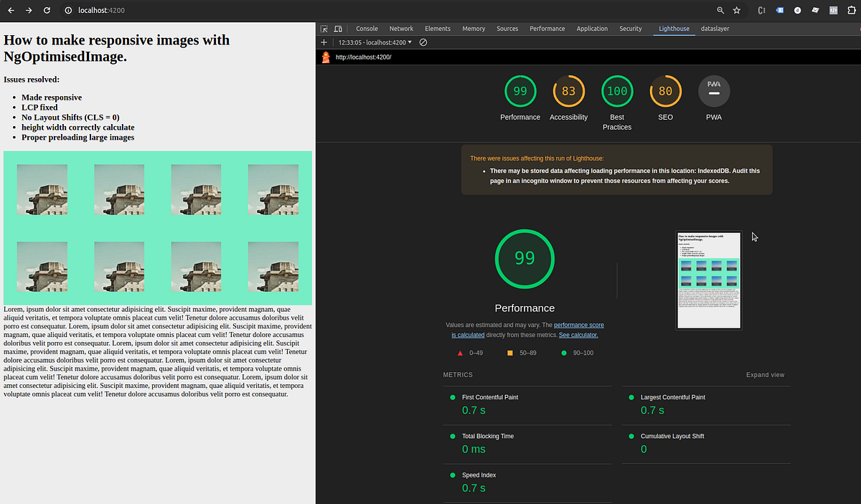Viewport: 861px width, 504px height.
Task: Expand the metrics with Expand view
Action: tap(765, 375)
